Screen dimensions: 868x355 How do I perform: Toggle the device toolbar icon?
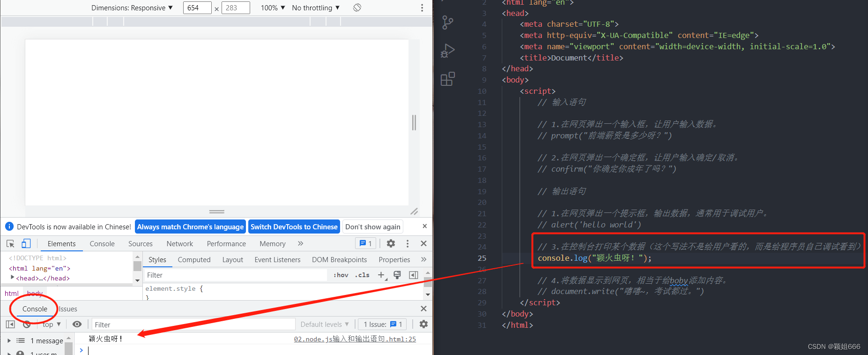point(26,243)
